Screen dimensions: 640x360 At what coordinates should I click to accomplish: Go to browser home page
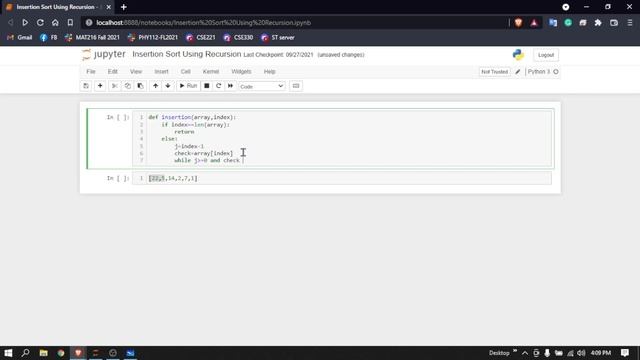tap(55, 23)
